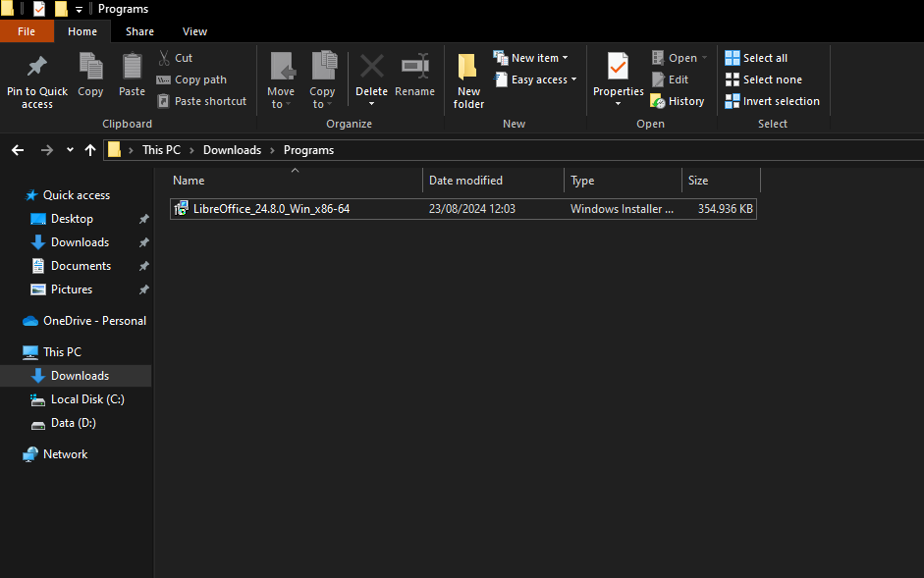Open Properties from the ribbon

(618, 71)
